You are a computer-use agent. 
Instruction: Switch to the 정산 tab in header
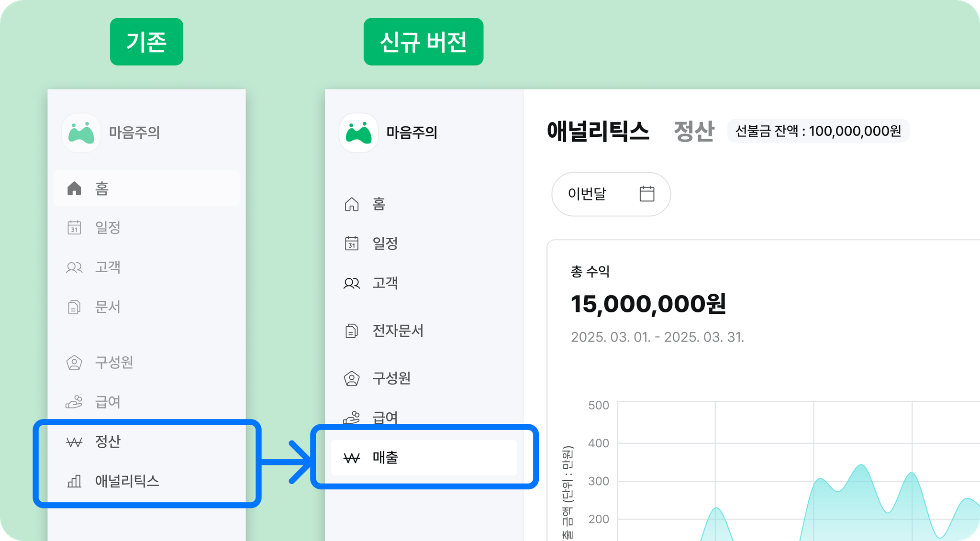(x=694, y=131)
